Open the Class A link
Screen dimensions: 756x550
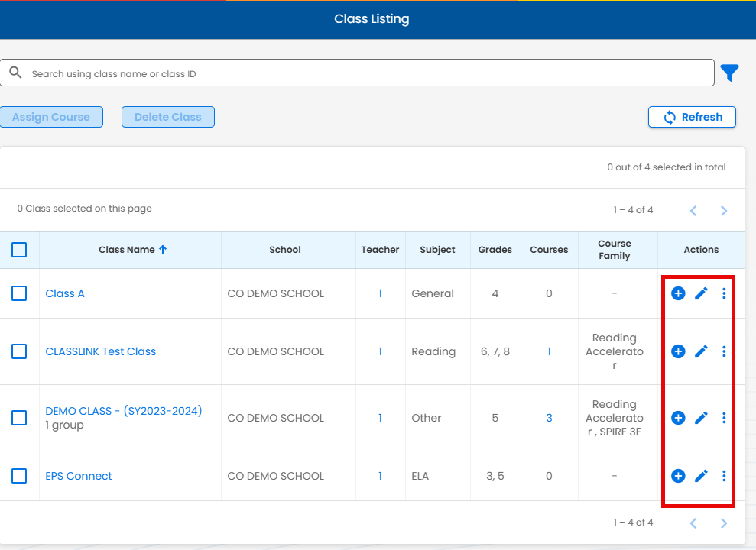pyautogui.click(x=65, y=293)
